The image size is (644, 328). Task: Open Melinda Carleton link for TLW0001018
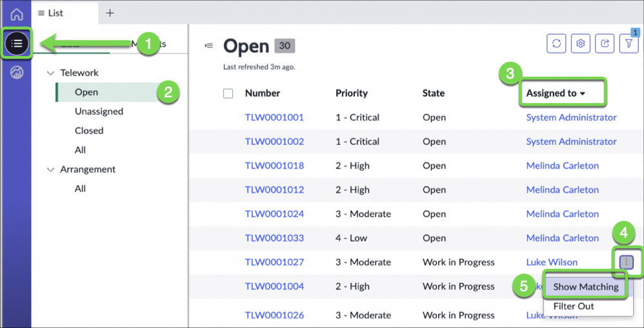tap(562, 166)
